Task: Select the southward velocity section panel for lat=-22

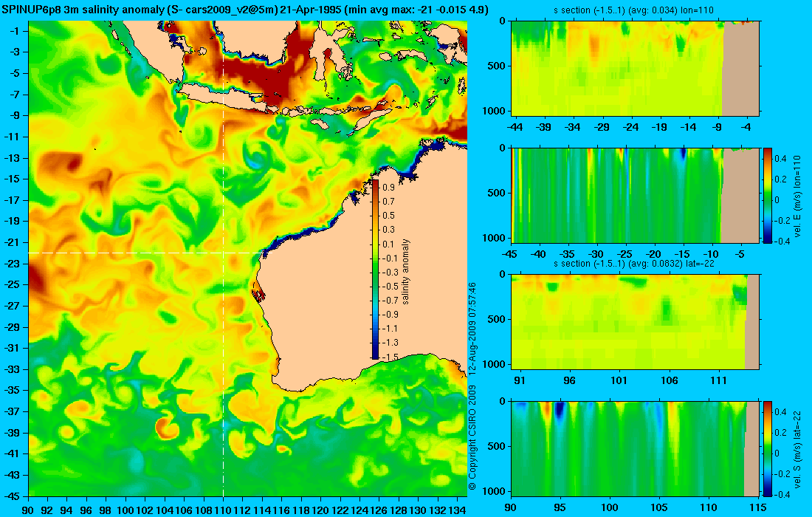Action: pos(636,448)
